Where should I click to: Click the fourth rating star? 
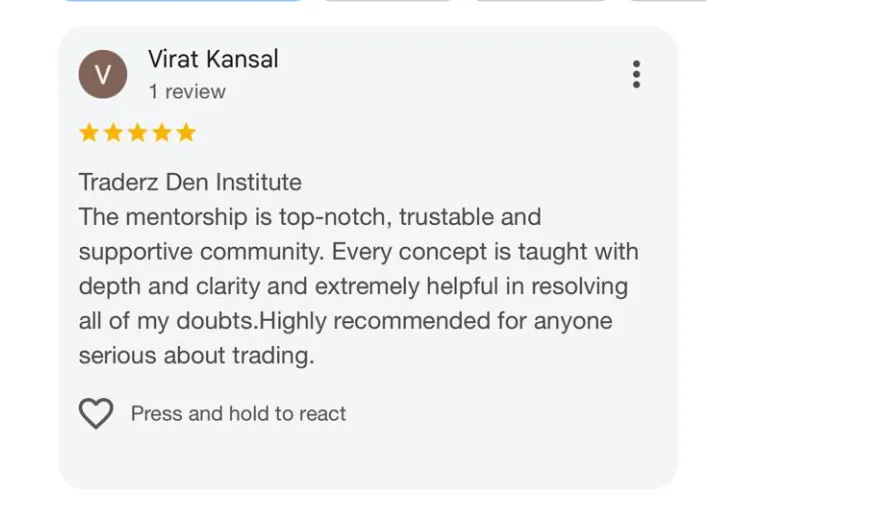pyautogui.click(x=162, y=133)
